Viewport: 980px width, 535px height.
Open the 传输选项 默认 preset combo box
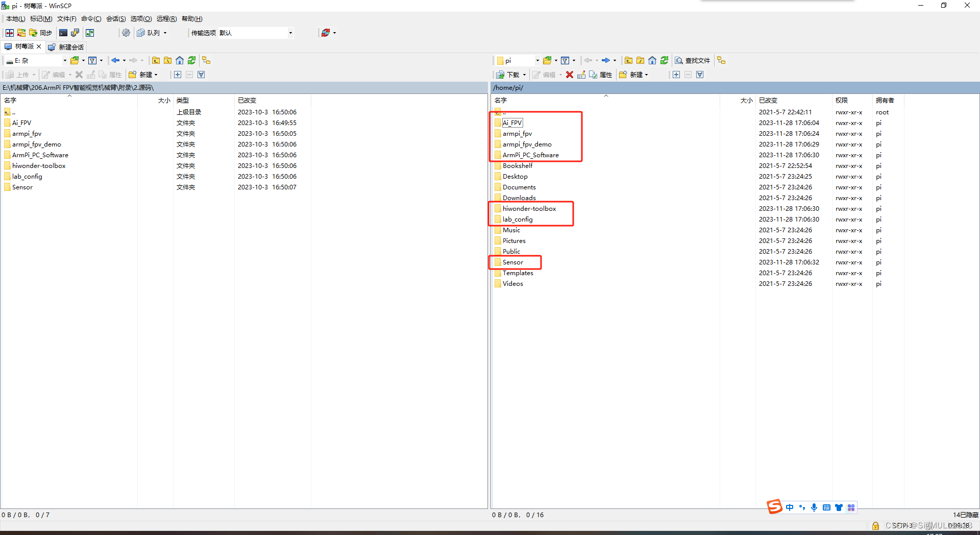tap(256, 33)
